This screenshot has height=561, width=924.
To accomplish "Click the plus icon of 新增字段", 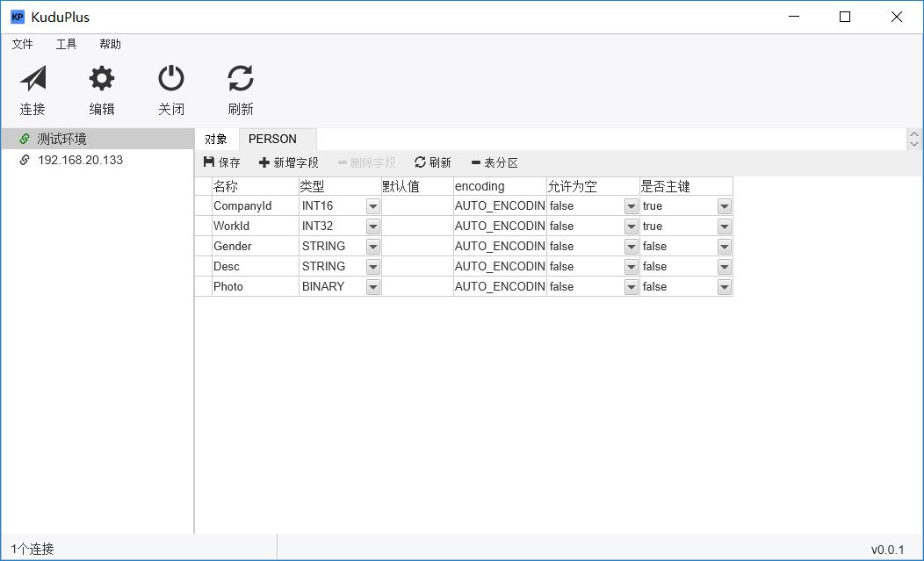I will pos(264,162).
